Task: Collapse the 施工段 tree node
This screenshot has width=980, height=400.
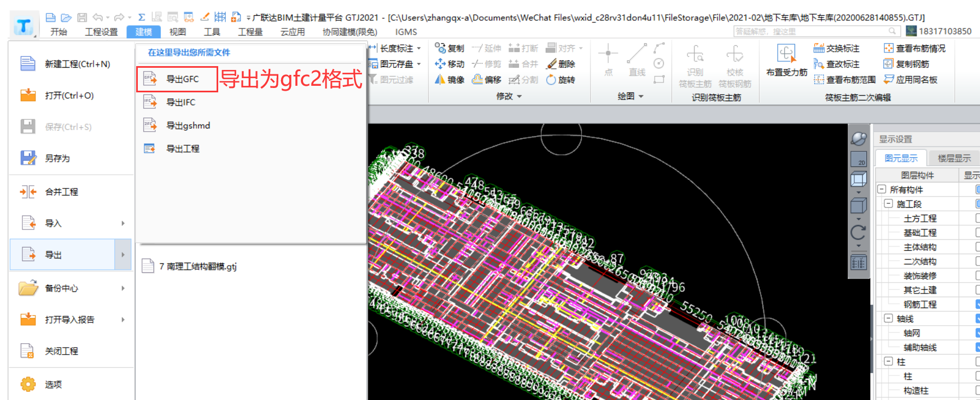Action: [889, 203]
